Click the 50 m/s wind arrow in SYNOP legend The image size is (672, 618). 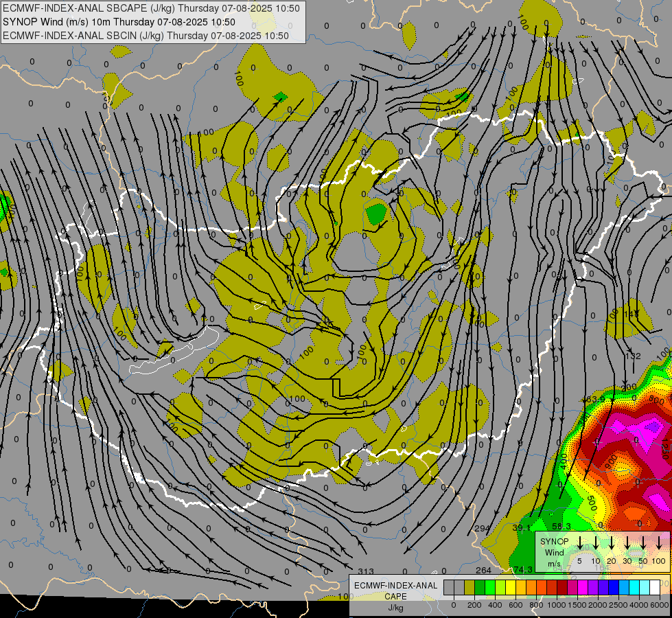coord(643,542)
